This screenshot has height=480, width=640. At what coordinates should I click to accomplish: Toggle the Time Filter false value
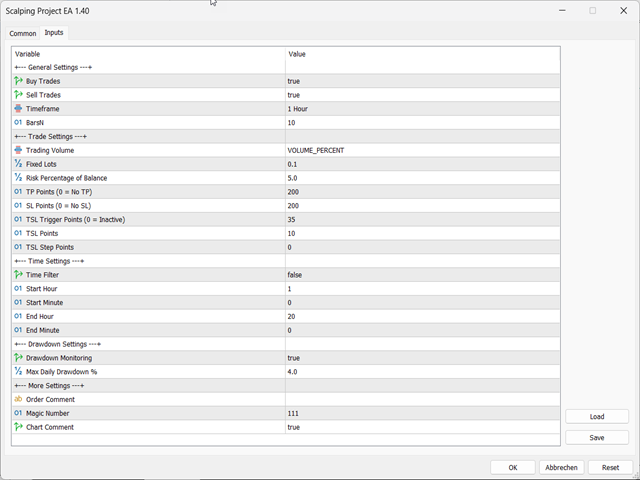[422, 275]
